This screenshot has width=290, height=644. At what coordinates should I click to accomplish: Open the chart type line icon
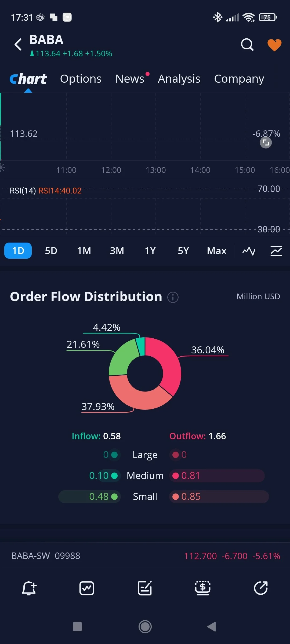(x=249, y=251)
